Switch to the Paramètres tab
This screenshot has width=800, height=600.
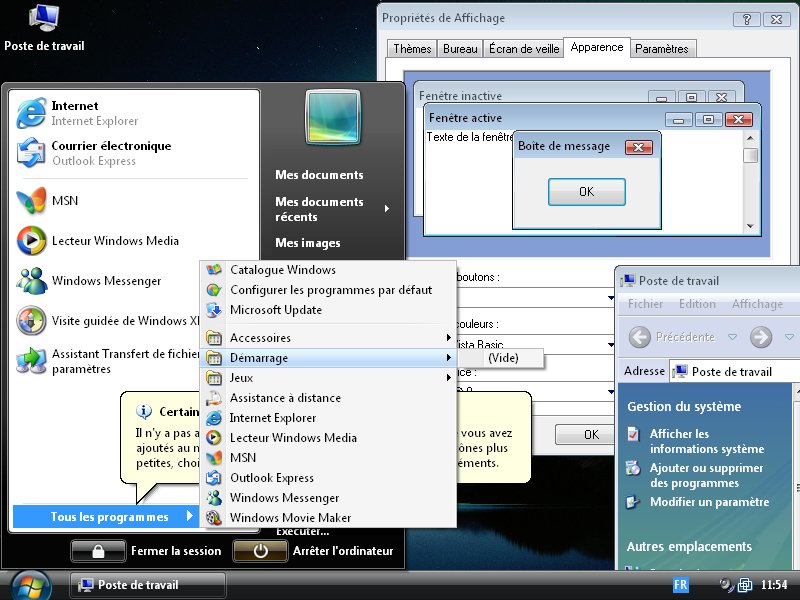(662, 49)
